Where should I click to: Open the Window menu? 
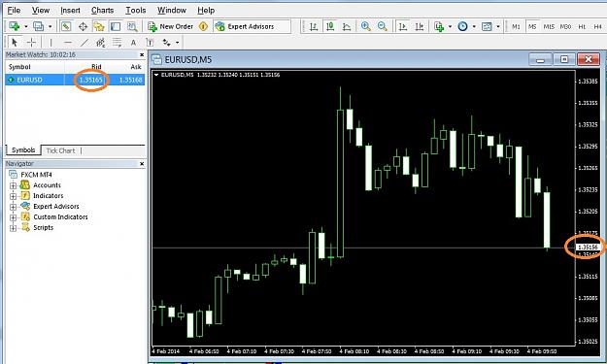172,10
